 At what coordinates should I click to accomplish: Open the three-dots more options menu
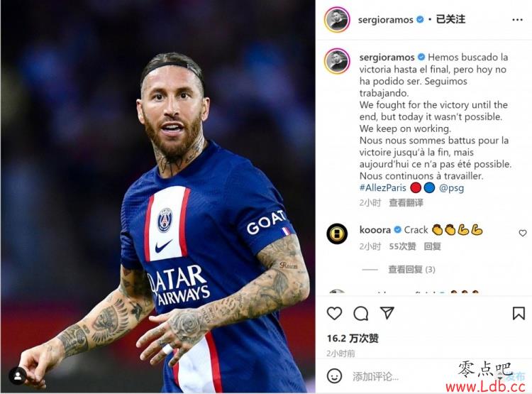click(x=517, y=20)
